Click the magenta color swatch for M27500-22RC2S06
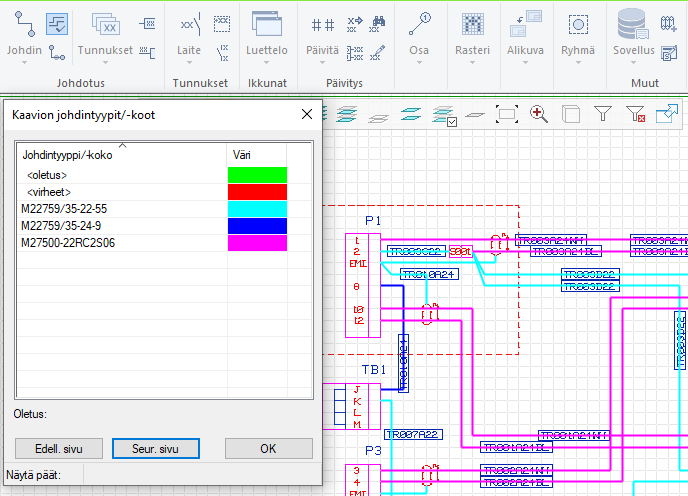The width and height of the screenshot is (688, 496). pyautogui.click(x=257, y=243)
